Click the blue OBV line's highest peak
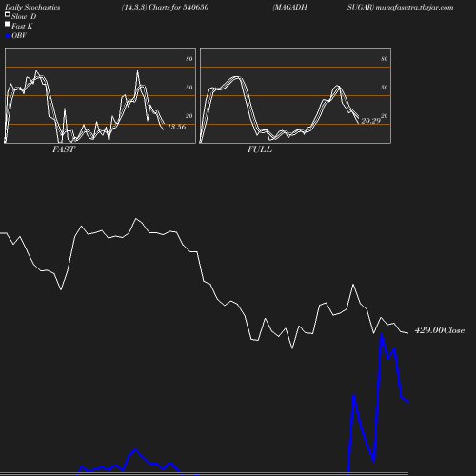The width and height of the screenshot is (476, 476). click(x=381, y=334)
